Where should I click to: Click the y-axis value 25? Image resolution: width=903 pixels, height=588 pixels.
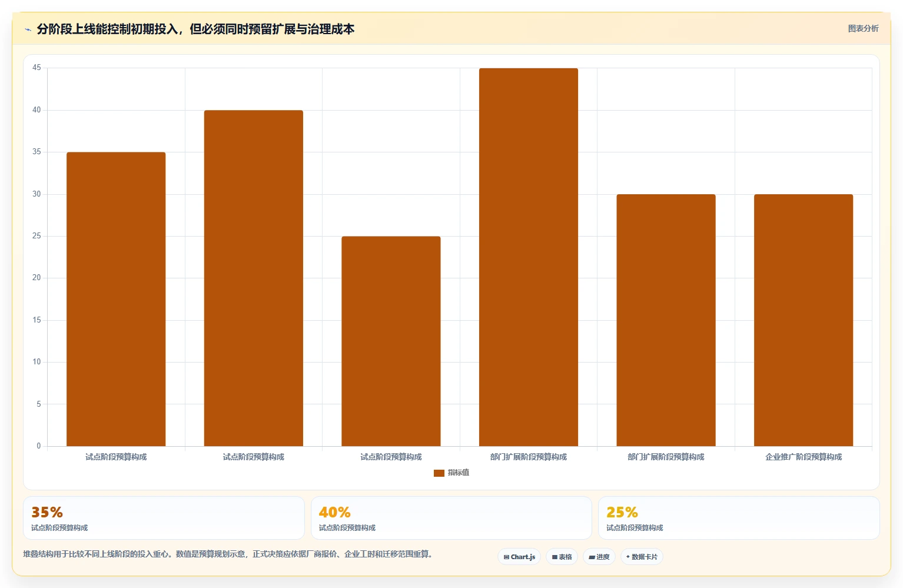[x=36, y=236]
